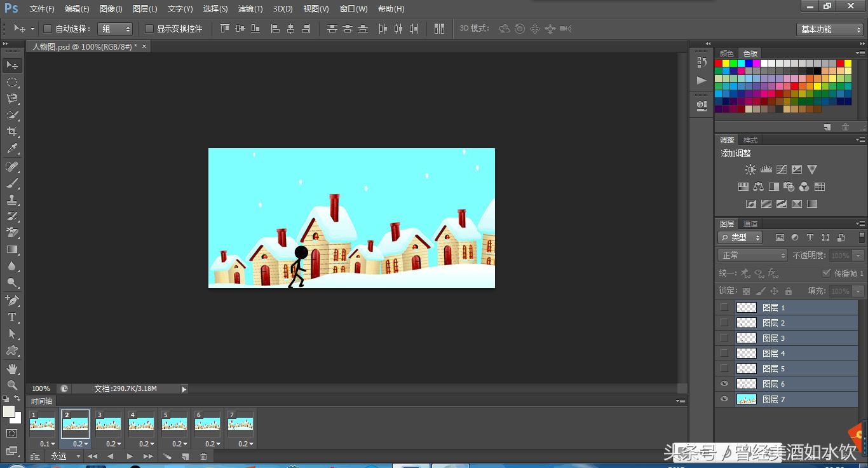The width and height of the screenshot is (868, 468).
Task: Select the Horizontal Type tool
Action: [12, 317]
